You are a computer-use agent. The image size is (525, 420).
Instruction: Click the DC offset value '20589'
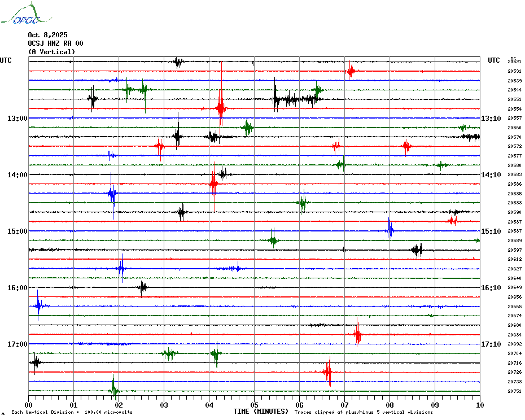coord(515,240)
